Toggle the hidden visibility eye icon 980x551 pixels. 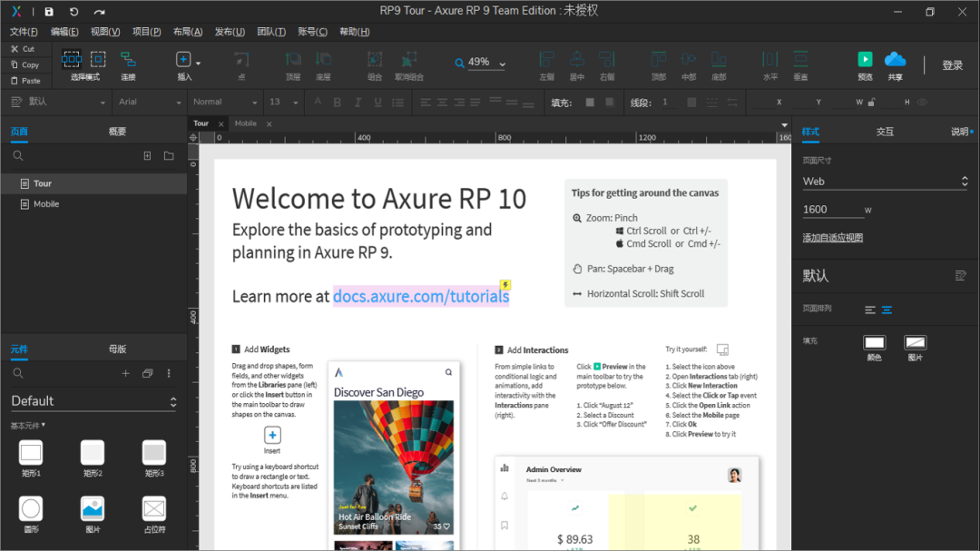[923, 102]
